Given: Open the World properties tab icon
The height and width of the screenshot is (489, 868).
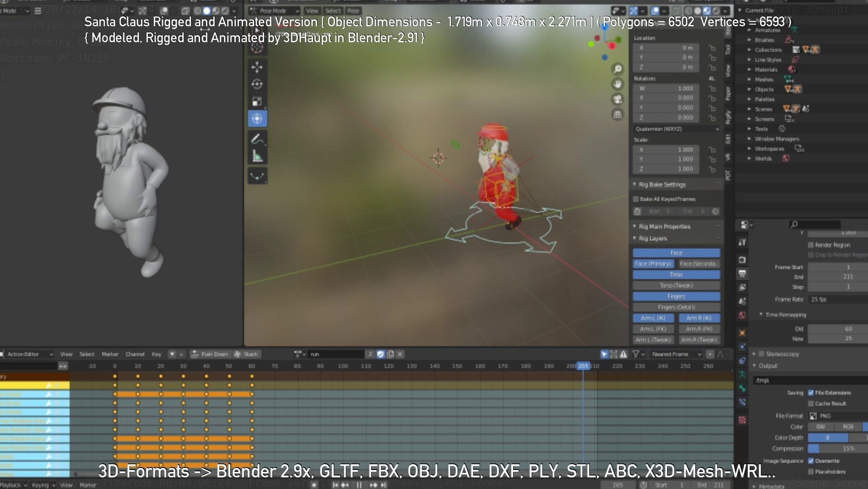Looking at the screenshot, I should 742,315.
